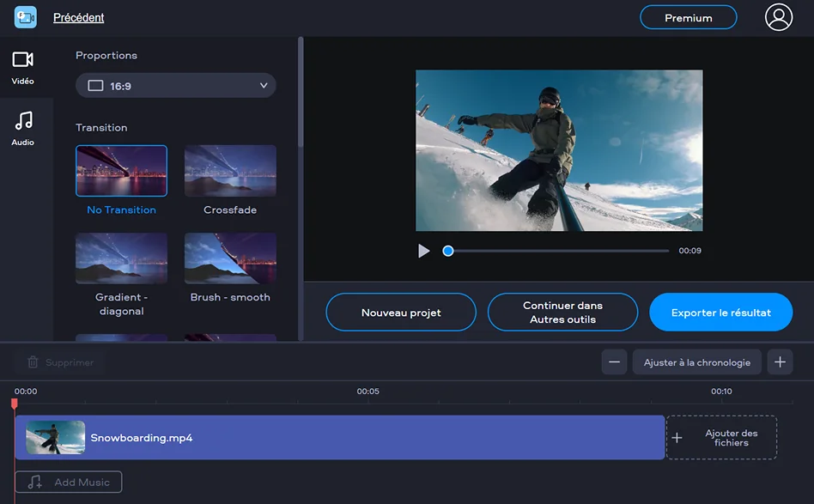Click Exporter le résultat button
814x504 pixels.
720,313
